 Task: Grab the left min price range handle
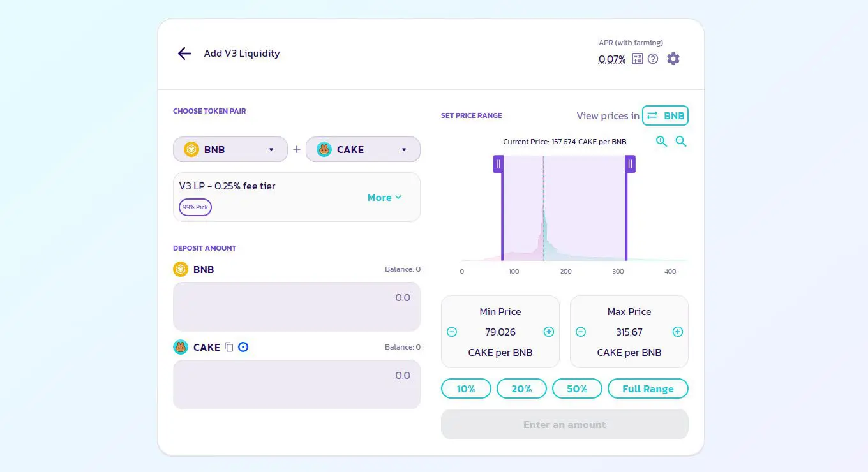tap(498, 165)
